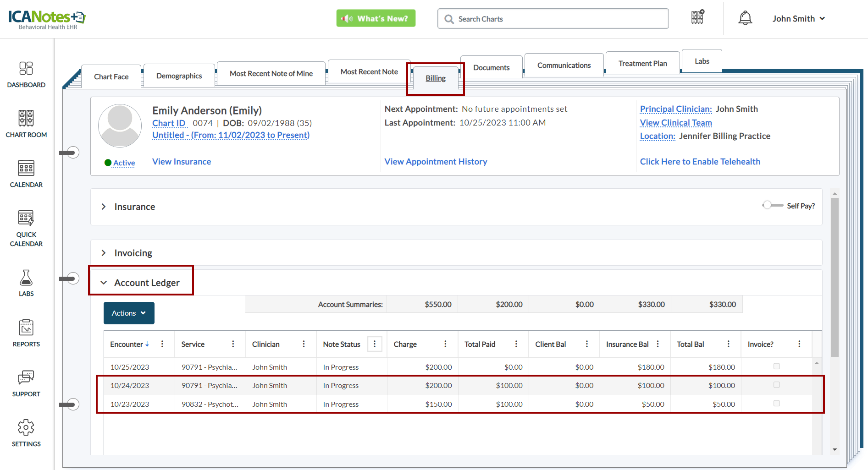Open Reports from the sidebar
868x470 pixels.
(26, 333)
